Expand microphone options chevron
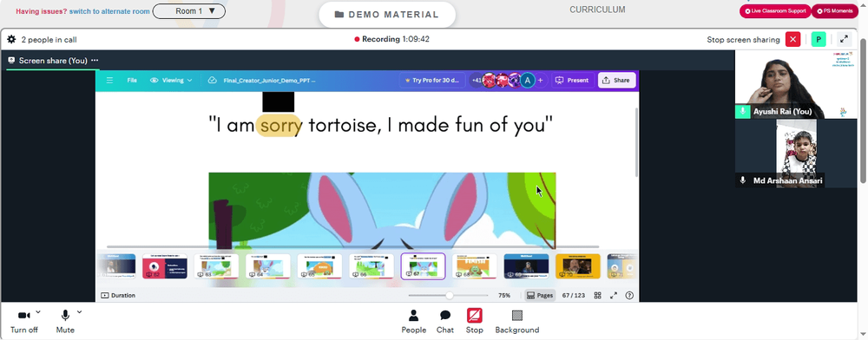The height and width of the screenshot is (340, 868). point(79,312)
